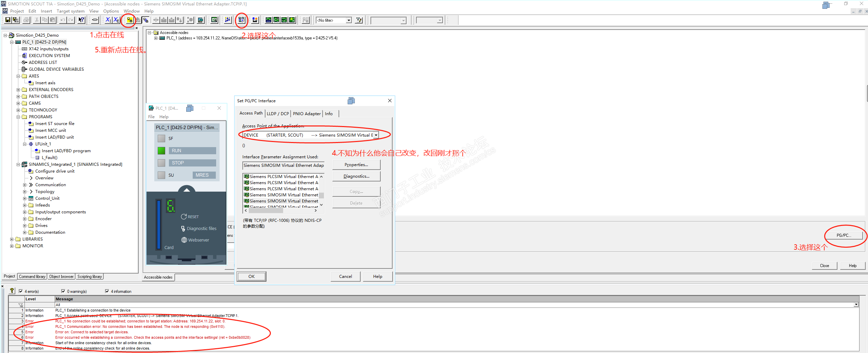Click the PG/PC... button
This screenshot has width=868, height=353.
pos(844,235)
